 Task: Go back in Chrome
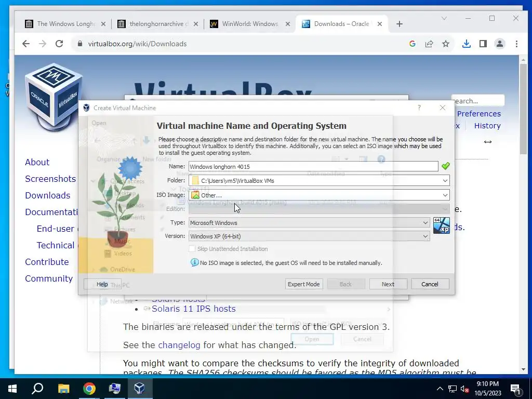(26, 44)
